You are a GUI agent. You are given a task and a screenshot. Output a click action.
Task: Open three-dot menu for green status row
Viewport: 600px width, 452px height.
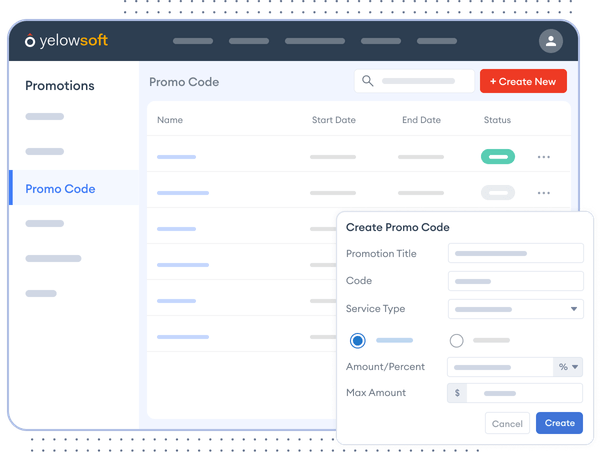click(543, 157)
